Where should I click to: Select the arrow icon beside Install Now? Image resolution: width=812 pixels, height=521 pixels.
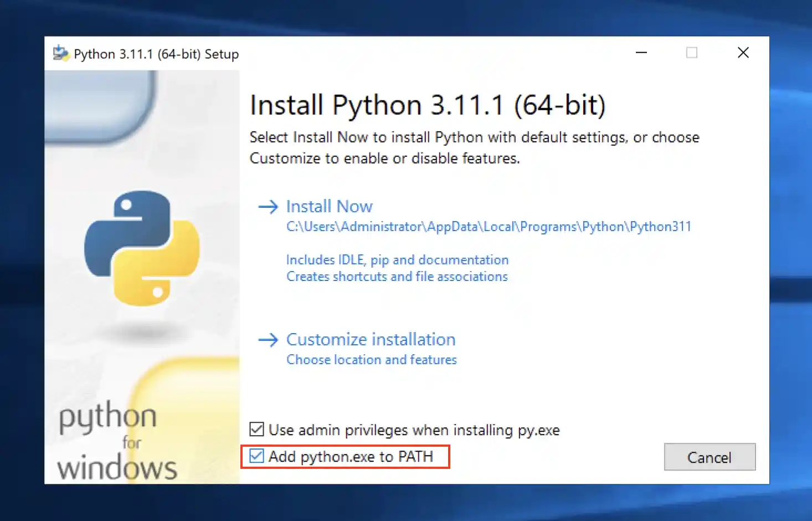[267, 206]
